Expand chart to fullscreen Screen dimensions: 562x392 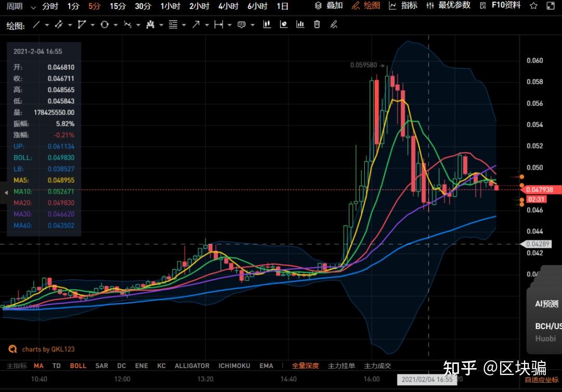(551, 6)
